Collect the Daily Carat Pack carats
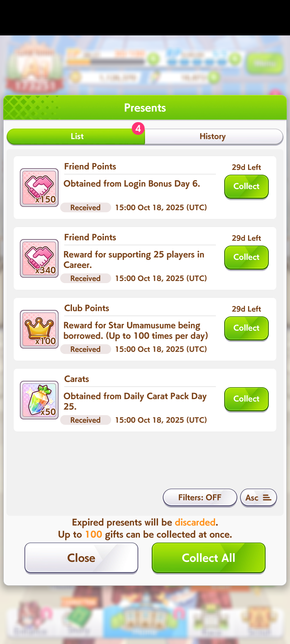Image resolution: width=290 pixels, height=644 pixels. [x=246, y=399]
